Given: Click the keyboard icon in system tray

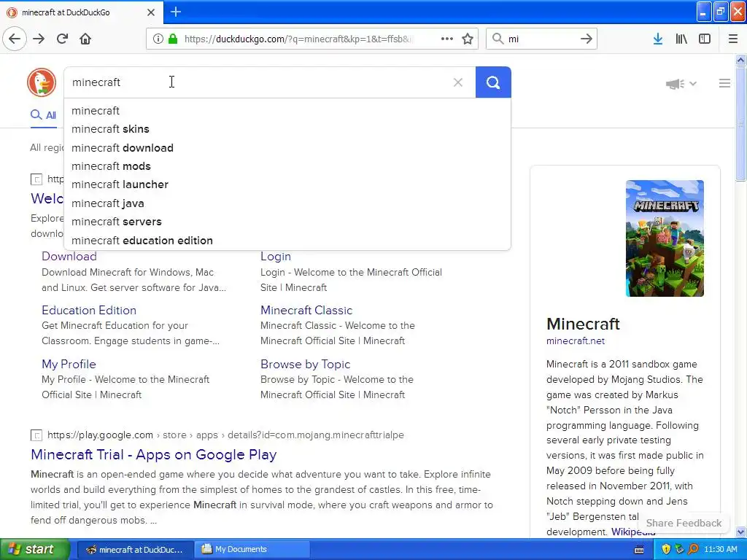Looking at the screenshot, I should pyautogui.click(x=639, y=550).
